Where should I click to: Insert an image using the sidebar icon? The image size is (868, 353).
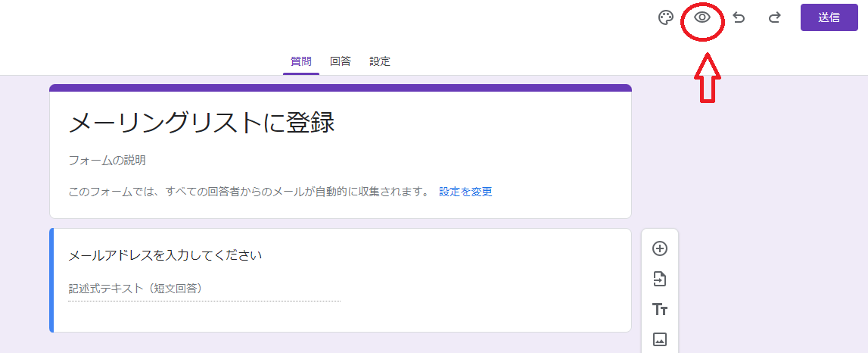660,339
